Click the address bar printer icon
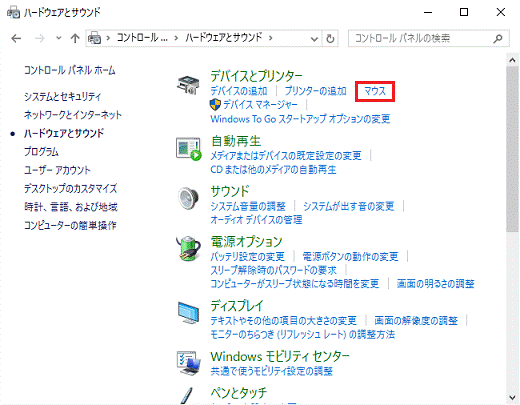The image size is (520, 405). click(x=94, y=38)
